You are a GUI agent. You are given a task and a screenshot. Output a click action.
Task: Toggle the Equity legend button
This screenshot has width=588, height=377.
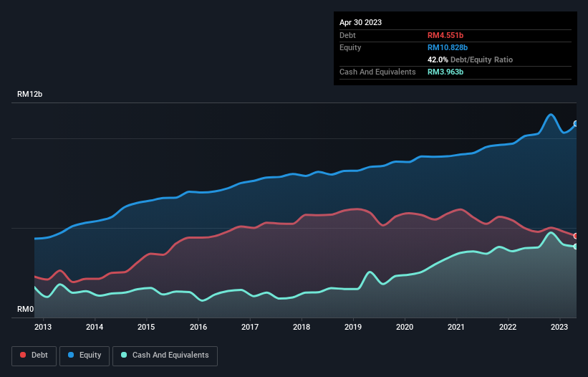click(85, 355)
